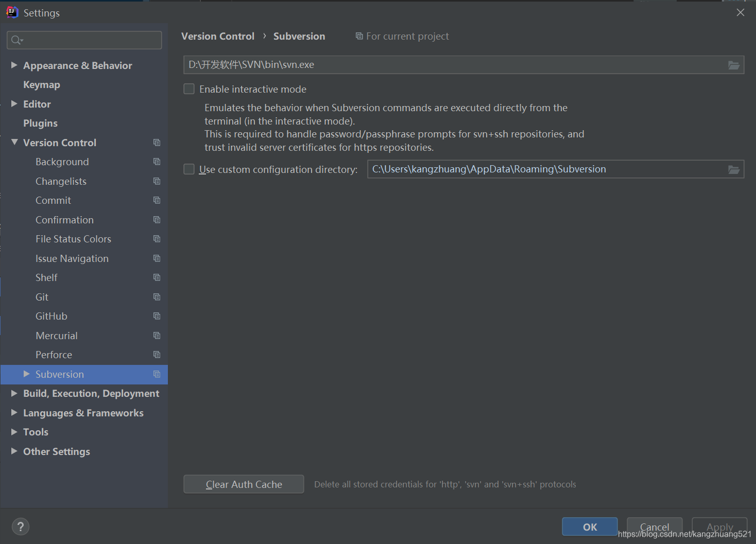Click the project-level icon beside Git
Viewport: 756px width, 544px height.
pyautogui.click(x=157, y=297)
